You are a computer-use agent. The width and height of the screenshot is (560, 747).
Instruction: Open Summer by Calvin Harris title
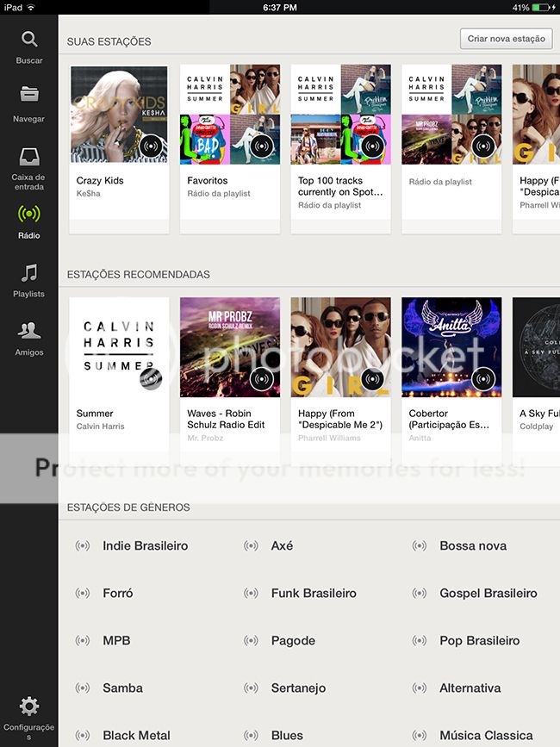click(x=95, y=414)
